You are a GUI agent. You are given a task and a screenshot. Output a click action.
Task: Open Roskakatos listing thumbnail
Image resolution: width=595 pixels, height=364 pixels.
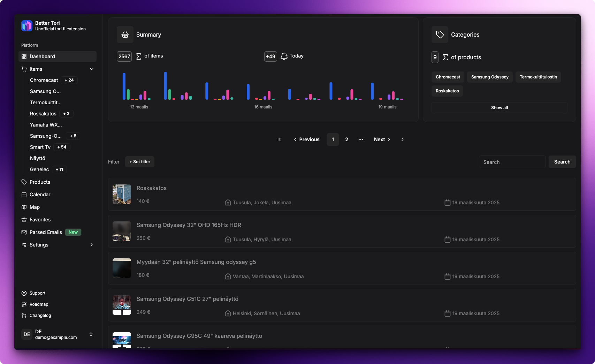pos(122,194)
